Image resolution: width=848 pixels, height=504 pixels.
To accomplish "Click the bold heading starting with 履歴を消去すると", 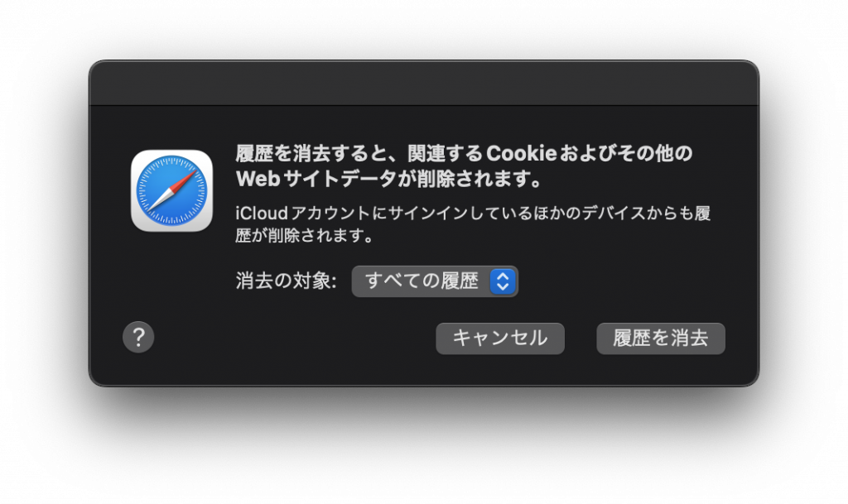I will (464, 166).
